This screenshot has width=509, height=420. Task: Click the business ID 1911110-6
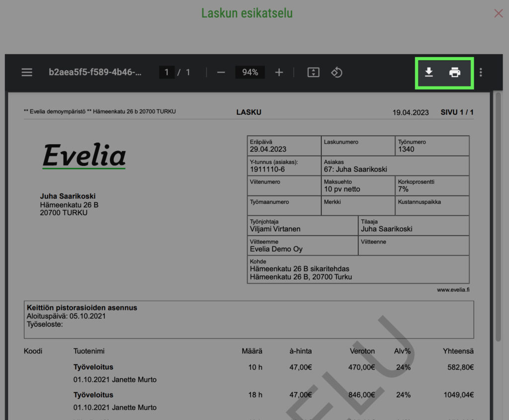(267, 169)
